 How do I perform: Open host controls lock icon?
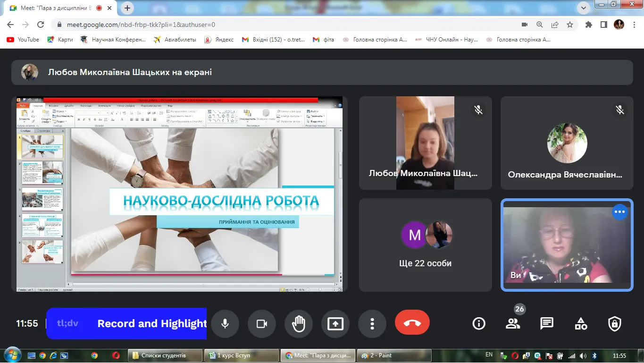pyautogui.click(x=614, y=324)
